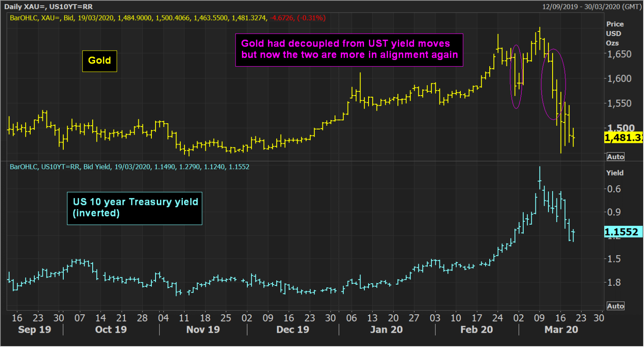Click the 0.9 yield axis label
This screenshot has height=347, width=644.
pos(614,212)
